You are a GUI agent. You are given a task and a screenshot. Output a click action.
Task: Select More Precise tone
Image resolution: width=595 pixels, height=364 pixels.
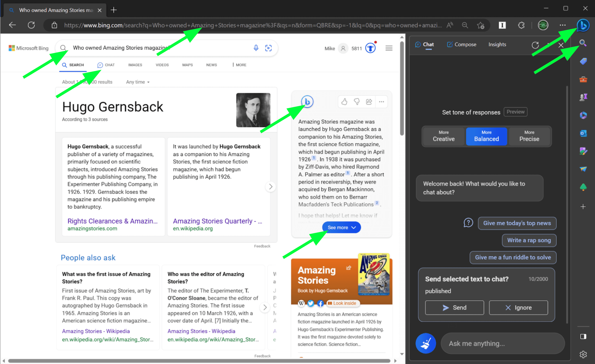[x=529, y=136]
